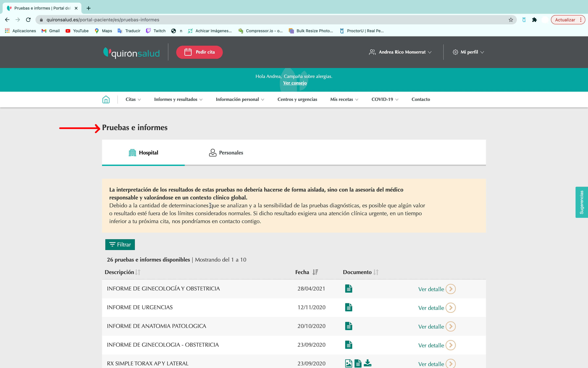Click RX SIMPLE TORAX AP Y LATERAL description

point(148,364)
